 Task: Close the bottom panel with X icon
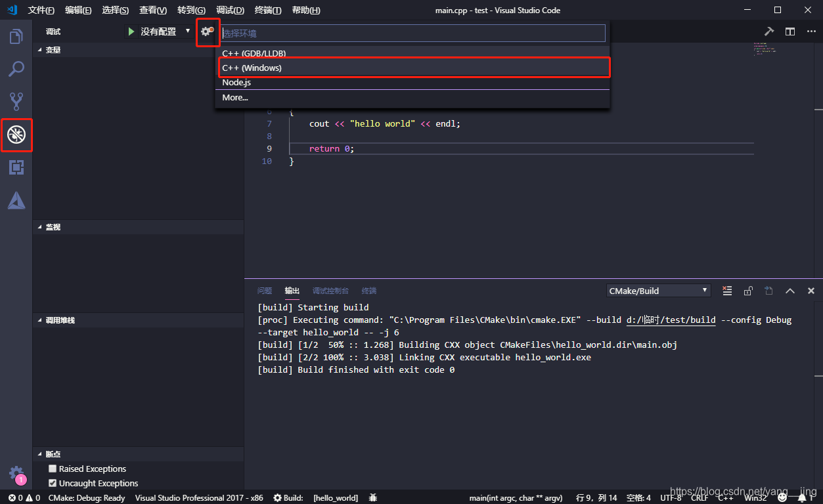[x=811, y=291]
